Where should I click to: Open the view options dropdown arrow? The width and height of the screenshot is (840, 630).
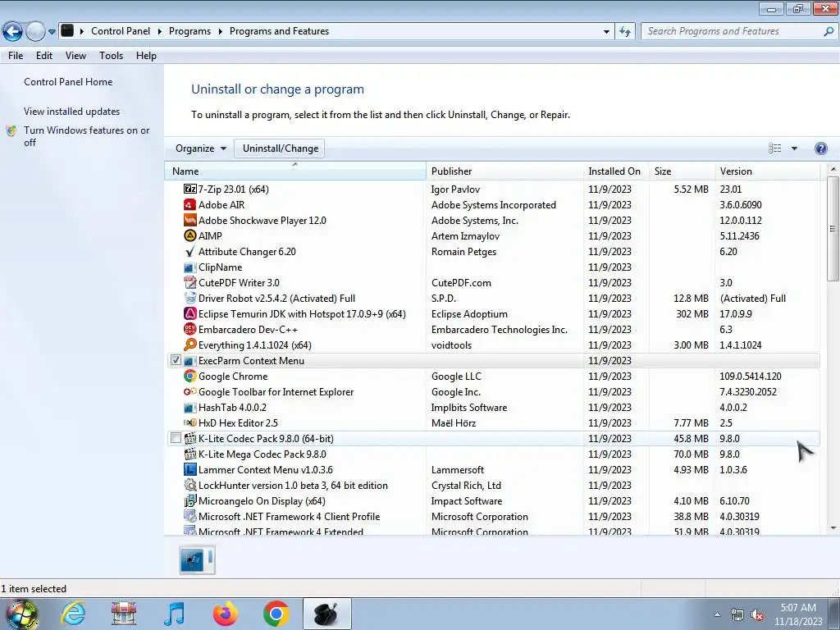coord(794,148)
